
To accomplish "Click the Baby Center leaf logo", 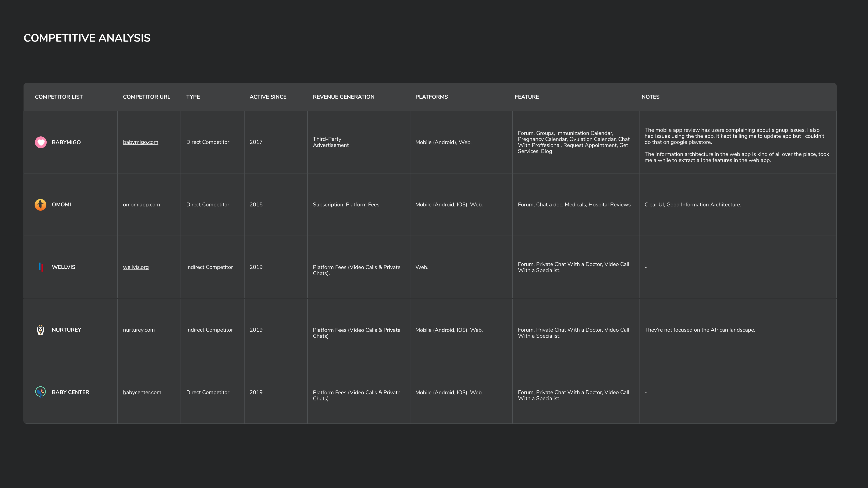I will [40, 392].
